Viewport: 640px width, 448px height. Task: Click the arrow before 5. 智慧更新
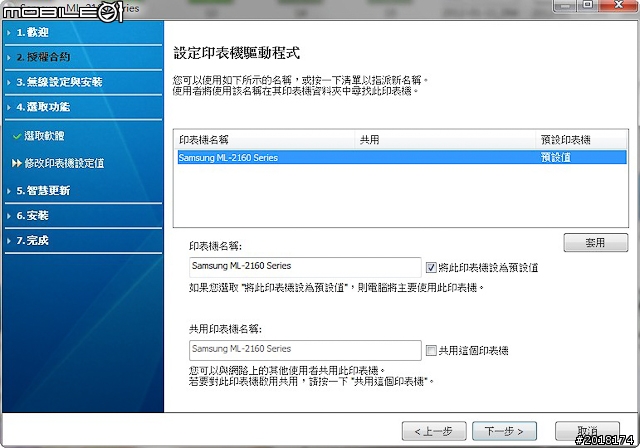9,191
